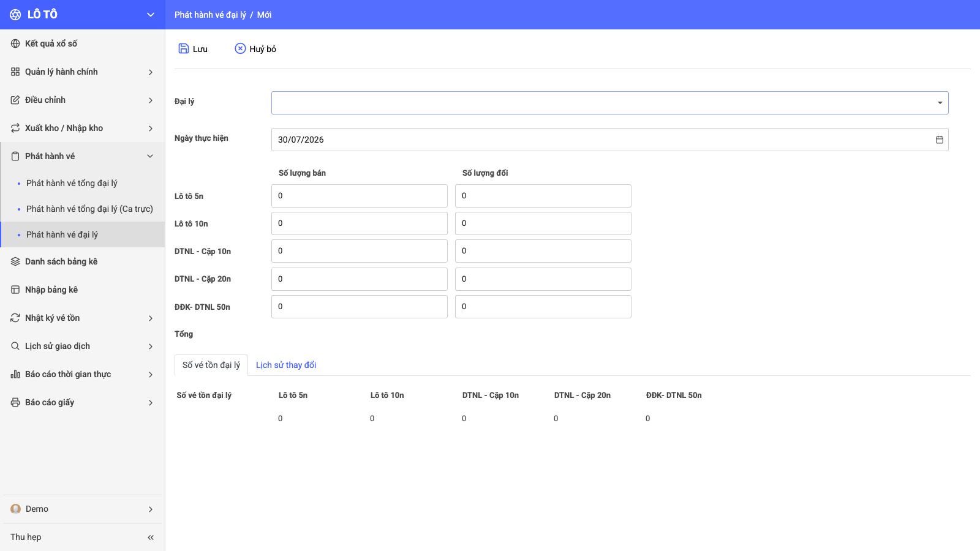Select Phát hành vé tổng đại lý (Ca trực)
Screen dimensions: 980x551
[83, 209]
